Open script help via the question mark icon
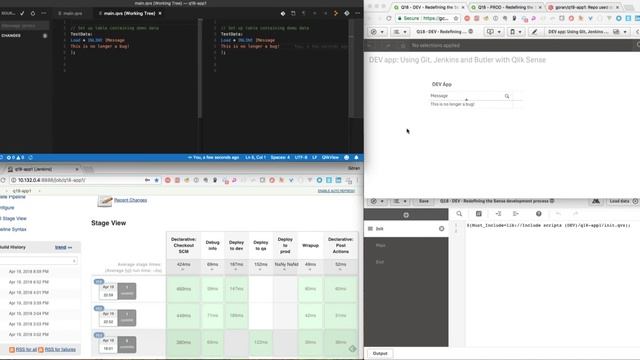This screenshot has width=640, height=360. pos(538,213)
